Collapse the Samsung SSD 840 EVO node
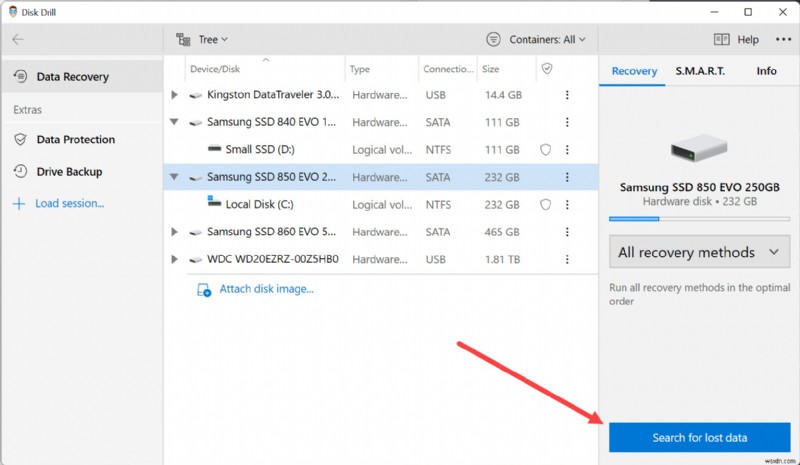Image resolution: width=800 pixels, height=465 pixels. (x=174, y=122)
